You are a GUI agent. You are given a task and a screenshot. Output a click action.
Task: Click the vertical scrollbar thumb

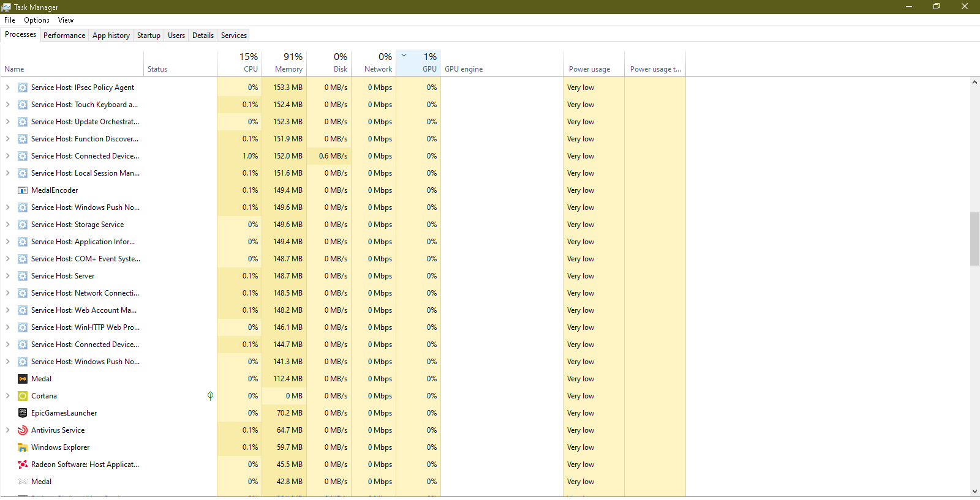click(x=974, y=239)
